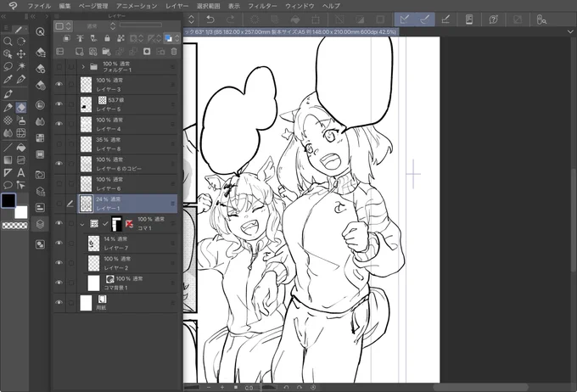Select the Eyedropper tool
577x392 pixels.
coord(8,79)
